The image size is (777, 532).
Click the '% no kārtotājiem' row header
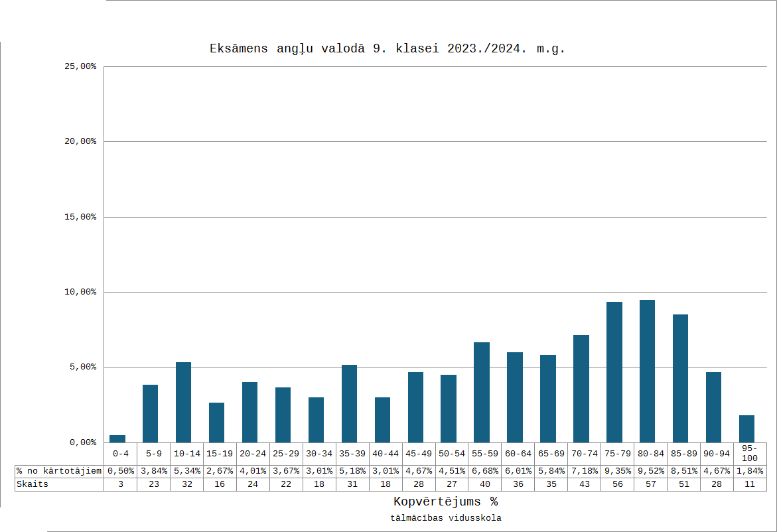tap(59, 471)
